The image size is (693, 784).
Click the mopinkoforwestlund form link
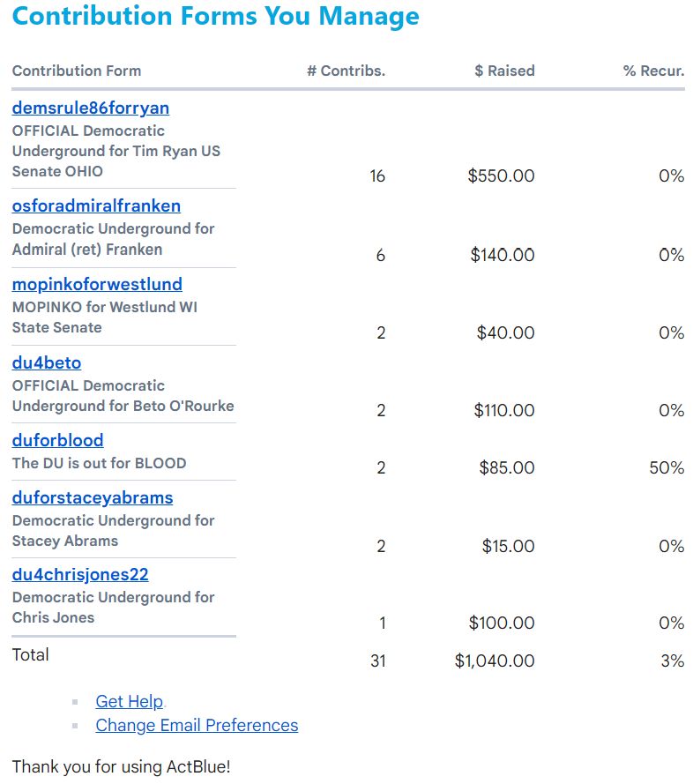tap(97, 285)
